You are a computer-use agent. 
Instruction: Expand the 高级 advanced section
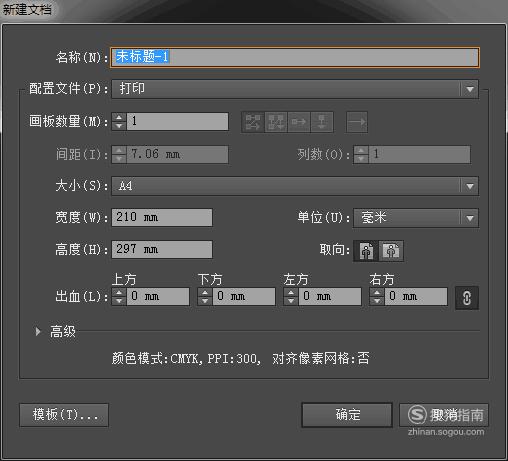(x=38, y=331)
